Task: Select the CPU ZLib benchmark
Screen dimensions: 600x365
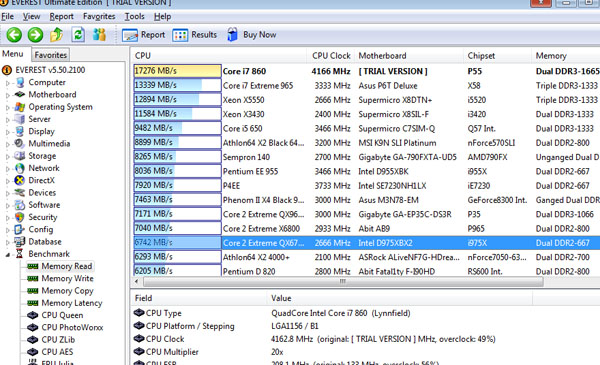Action: point(58,340)
